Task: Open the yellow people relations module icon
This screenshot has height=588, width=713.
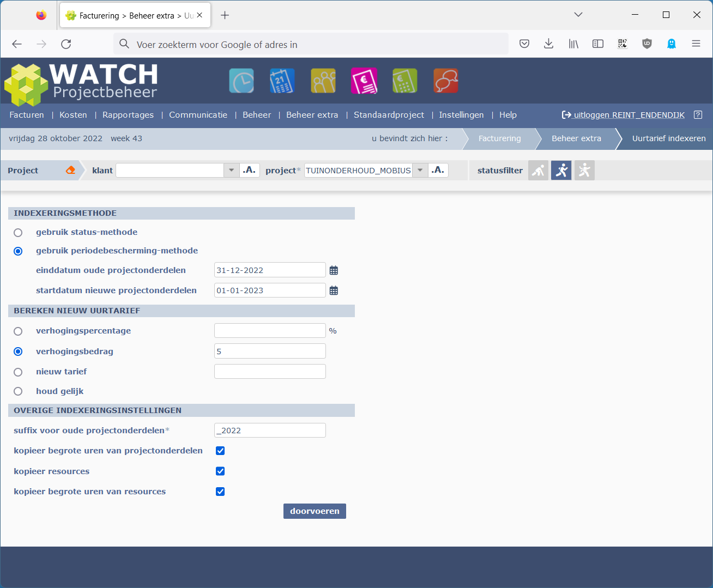Action: tap(323, 81)
